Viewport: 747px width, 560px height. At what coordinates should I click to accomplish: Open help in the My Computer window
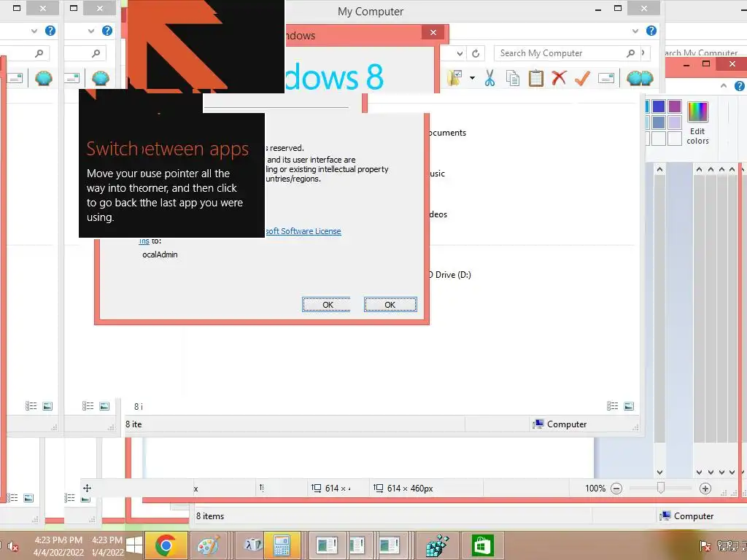pyautogui.click(x=651, y=31)
